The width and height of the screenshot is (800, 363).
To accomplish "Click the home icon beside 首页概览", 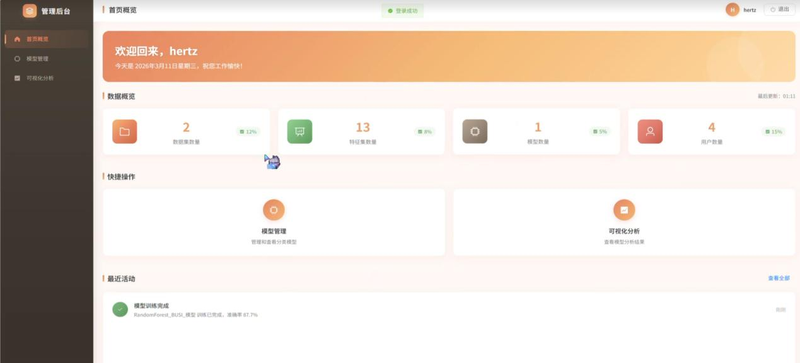I will (x=17, y=39).
